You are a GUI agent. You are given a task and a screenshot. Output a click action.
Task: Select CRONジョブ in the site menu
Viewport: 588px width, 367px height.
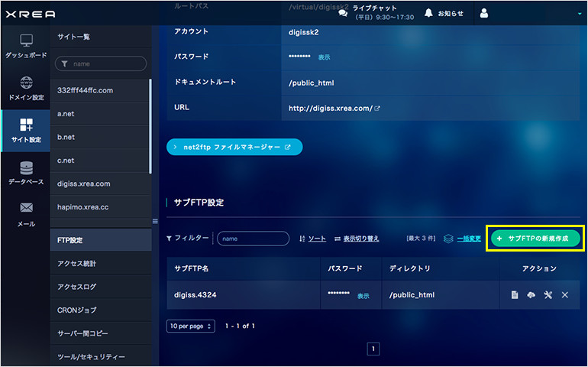click(76, 310)
